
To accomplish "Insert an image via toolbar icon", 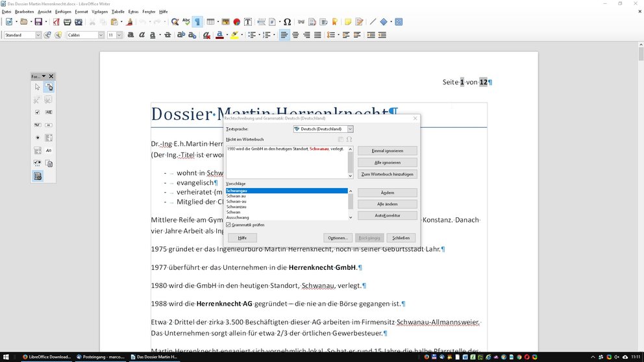I will 225,22.
